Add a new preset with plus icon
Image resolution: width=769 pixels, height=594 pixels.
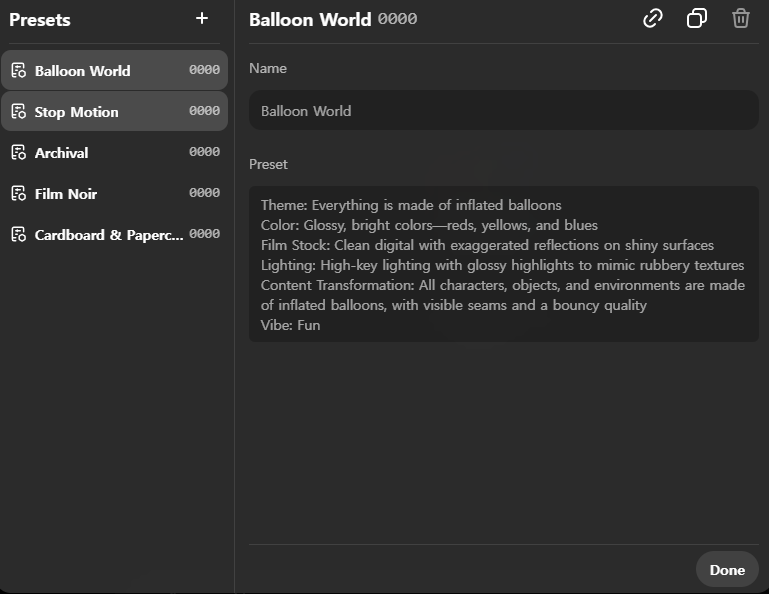(x=202, y=19)
